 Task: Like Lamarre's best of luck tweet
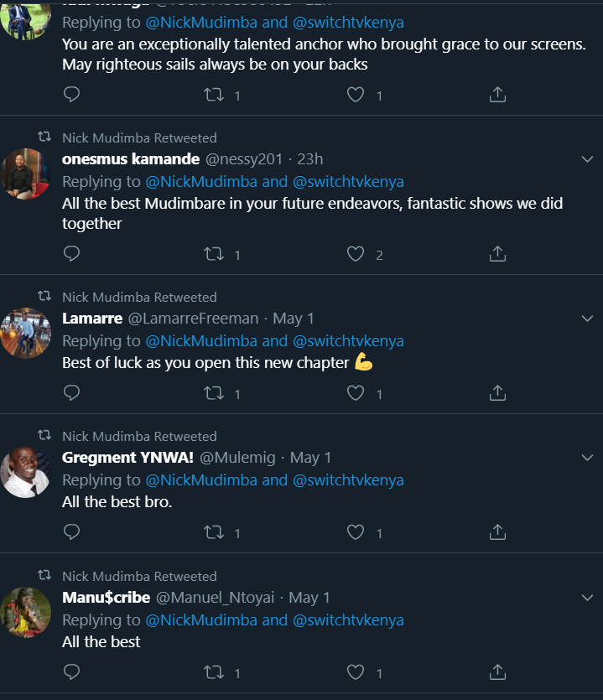pos(356,392)
